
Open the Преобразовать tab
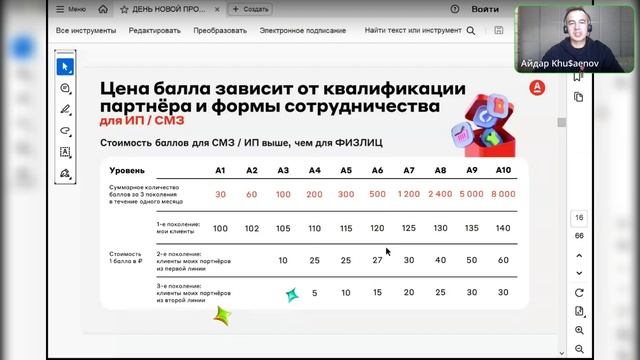click(x=220, y=31)
